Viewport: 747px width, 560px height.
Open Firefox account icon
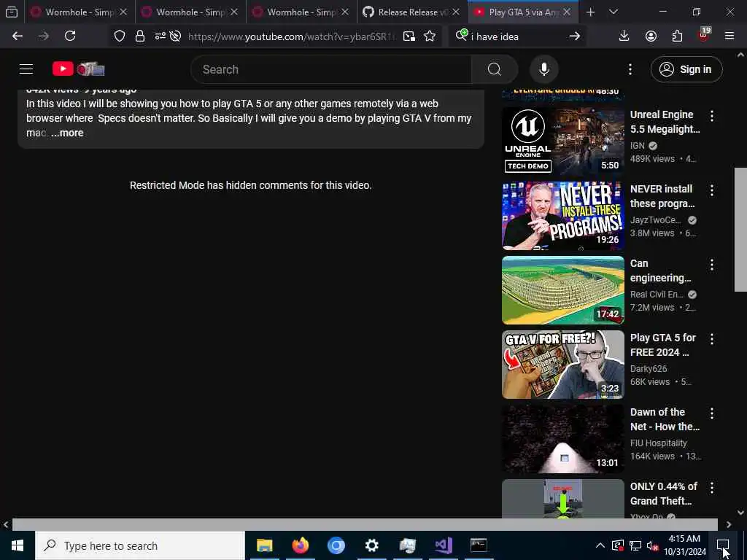[x=651, y=36]
